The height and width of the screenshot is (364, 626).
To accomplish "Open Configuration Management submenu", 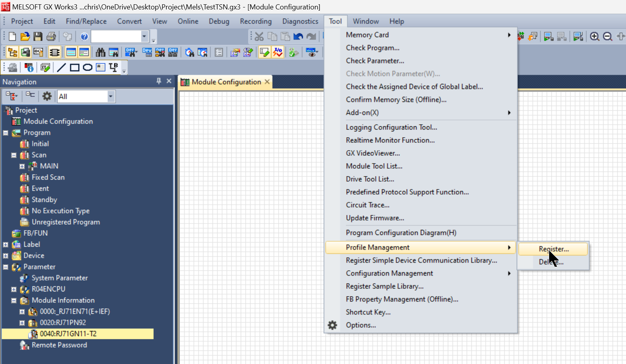I will point(420,273).
